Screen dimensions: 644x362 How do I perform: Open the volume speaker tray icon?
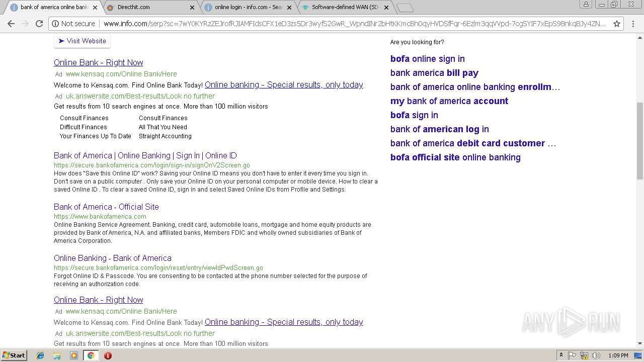596,355
